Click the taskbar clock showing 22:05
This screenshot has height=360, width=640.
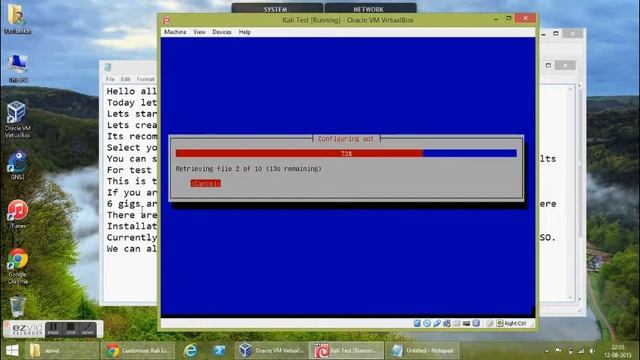tap(618, 351)
